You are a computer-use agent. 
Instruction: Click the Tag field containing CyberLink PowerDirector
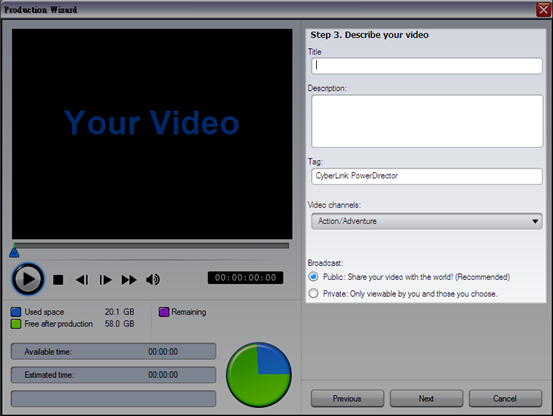tap(427, 176)
